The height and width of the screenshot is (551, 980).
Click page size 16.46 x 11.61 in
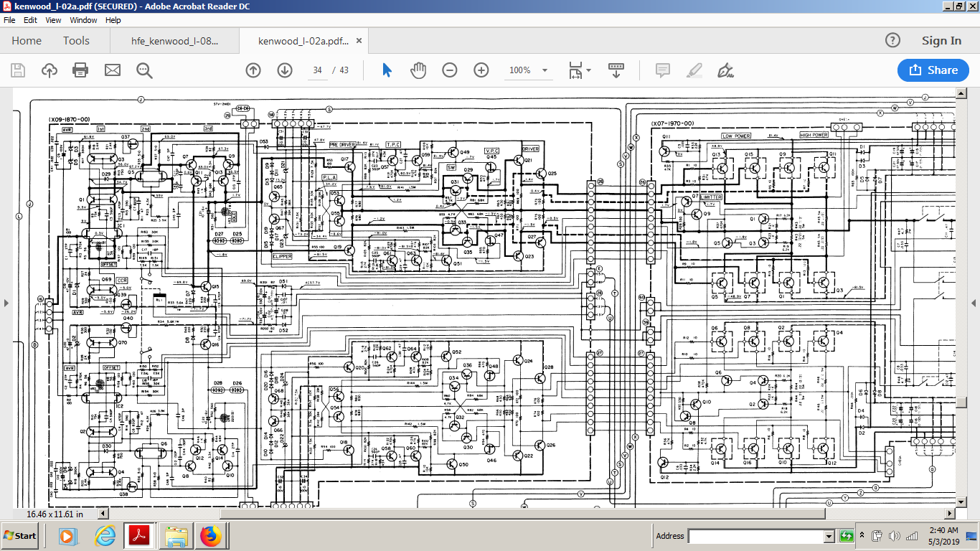(55, 514)
